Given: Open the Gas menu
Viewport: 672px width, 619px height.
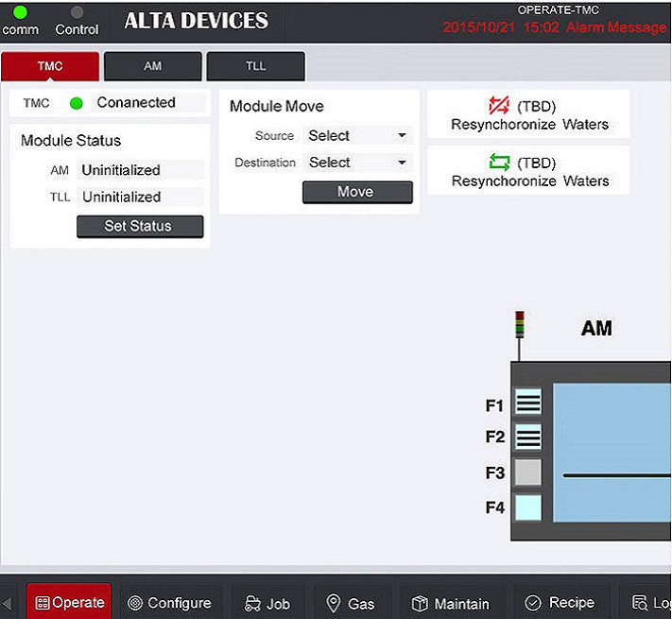Looking at the screenshot, I should click(x=352, y=602).
